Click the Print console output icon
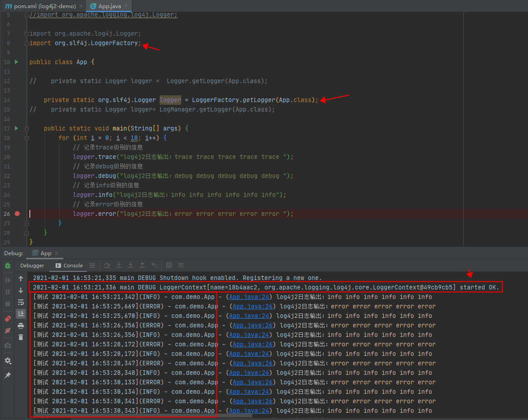 click(21, 325)
